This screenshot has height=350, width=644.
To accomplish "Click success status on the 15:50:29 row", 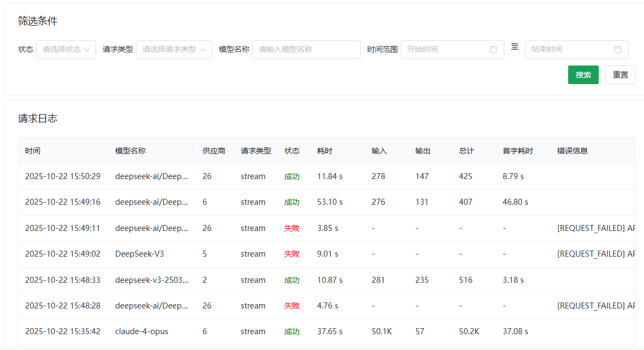I will click(x=292, y=176).
